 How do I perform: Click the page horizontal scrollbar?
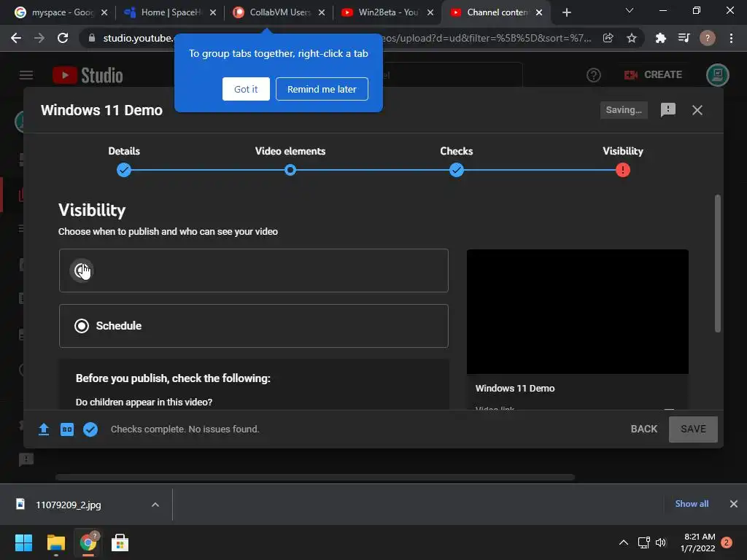tap(315, 477)
